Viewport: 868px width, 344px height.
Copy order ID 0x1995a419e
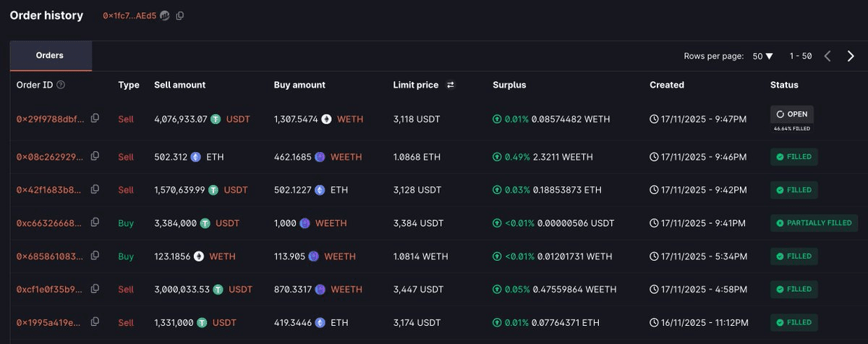click(x=95, y=322)
